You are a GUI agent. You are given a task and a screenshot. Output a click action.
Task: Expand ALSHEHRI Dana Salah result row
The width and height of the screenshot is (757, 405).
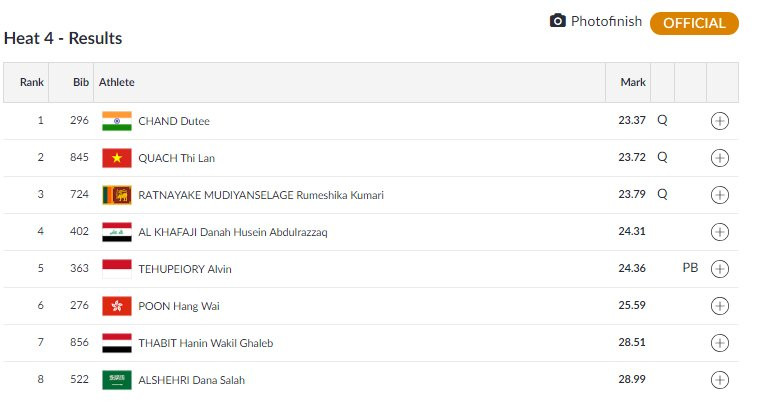pyautogui.click(x=720, y=380)
